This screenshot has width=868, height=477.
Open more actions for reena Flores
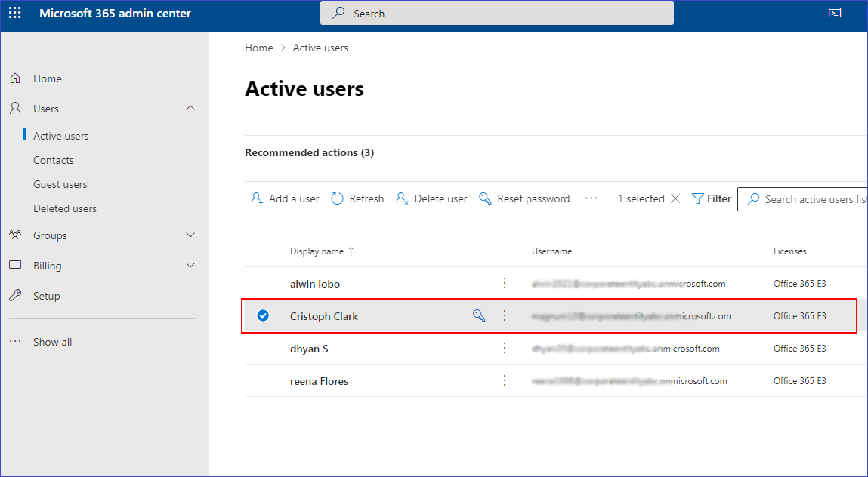tap(505, 381)
